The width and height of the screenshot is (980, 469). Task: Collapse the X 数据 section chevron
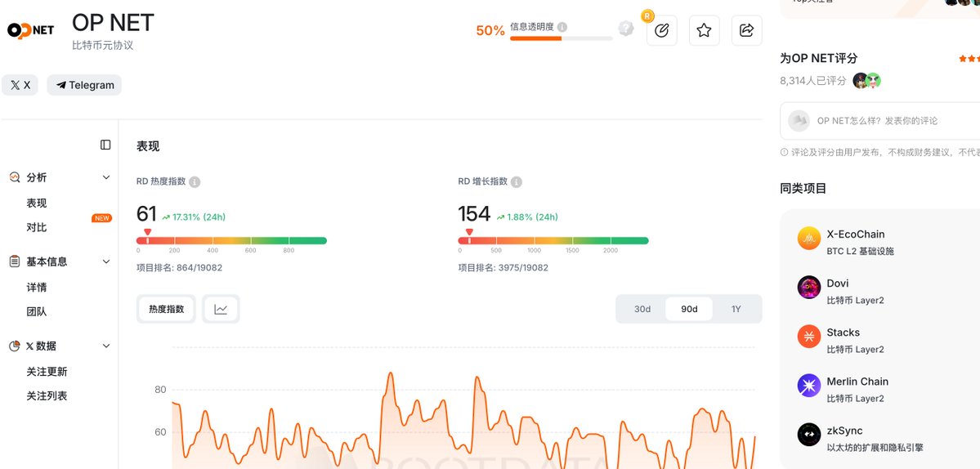[x=106, y=346]
